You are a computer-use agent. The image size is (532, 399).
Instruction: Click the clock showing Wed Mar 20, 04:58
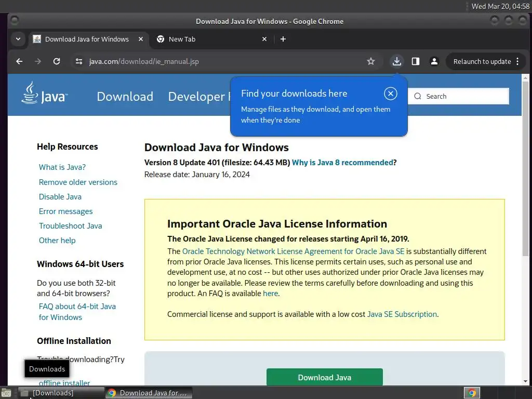[x=500, y=6]
